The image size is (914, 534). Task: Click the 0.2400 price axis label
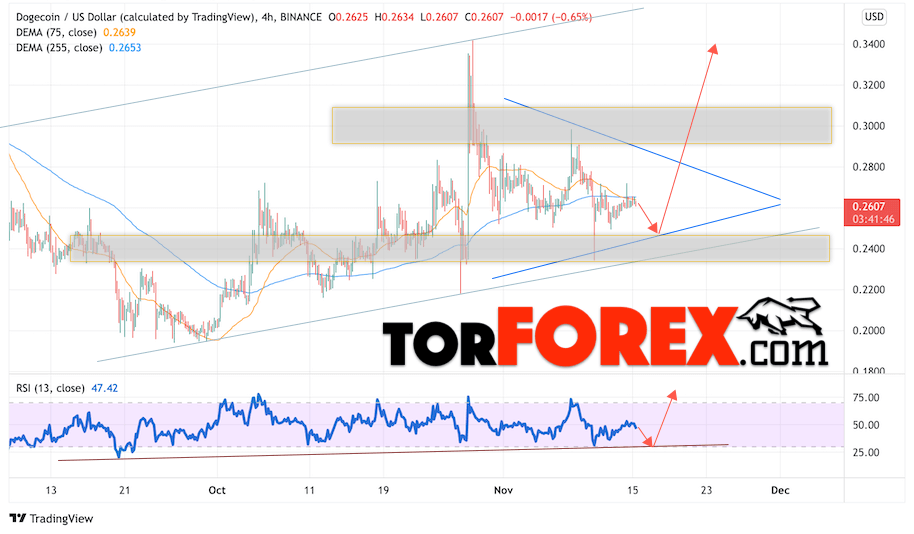click(869, 249)
